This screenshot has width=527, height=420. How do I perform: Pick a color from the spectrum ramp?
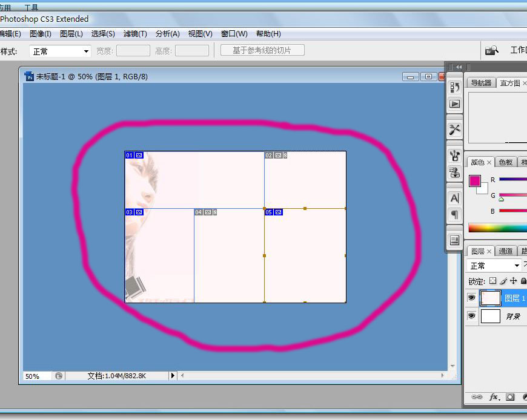(x=497, y=228)
